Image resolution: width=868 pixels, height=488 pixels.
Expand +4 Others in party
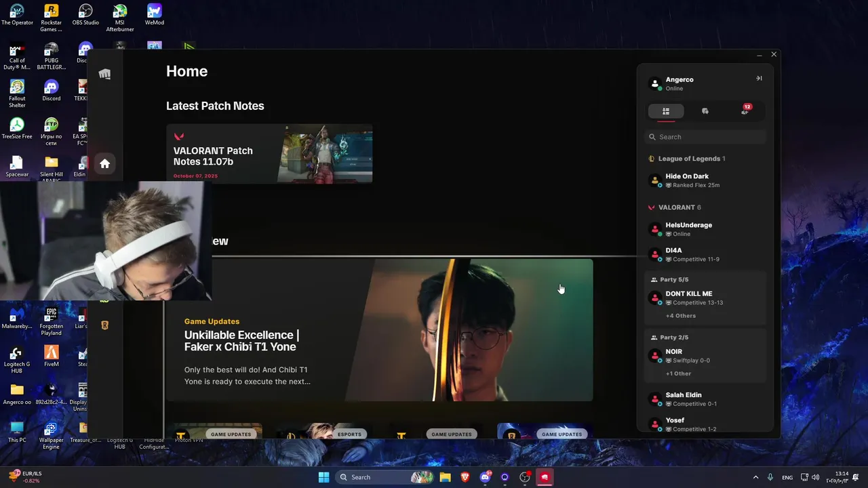pyautogui.click(x=681, y=316)
